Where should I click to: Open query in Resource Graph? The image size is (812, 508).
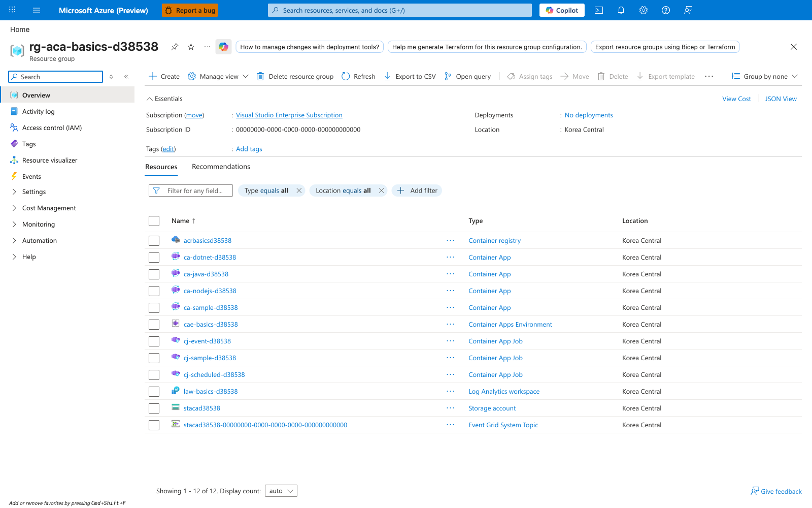tap(467, 76)
